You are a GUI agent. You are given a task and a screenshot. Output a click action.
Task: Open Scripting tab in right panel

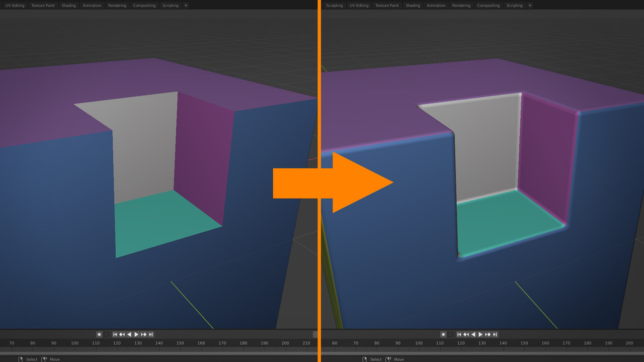515,6
